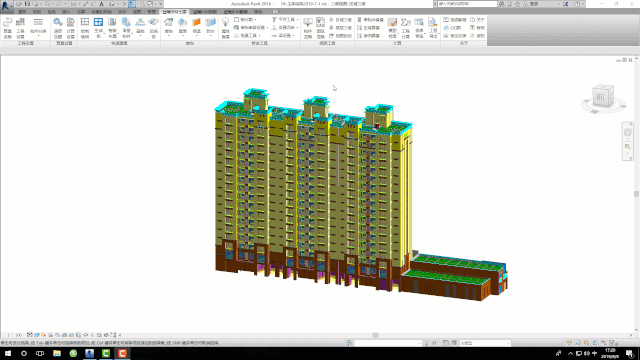
Task: Toggle the Select Links icon in status bar
Action: (569, 343)
